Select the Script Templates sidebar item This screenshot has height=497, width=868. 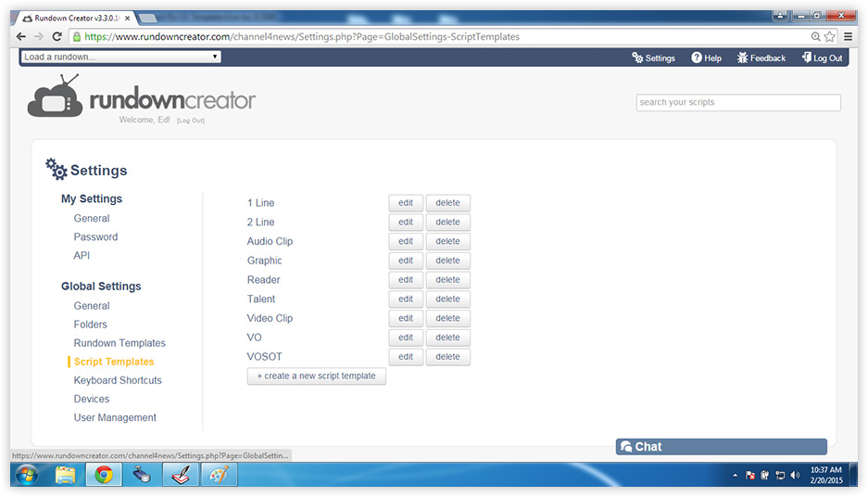(114, 362)
